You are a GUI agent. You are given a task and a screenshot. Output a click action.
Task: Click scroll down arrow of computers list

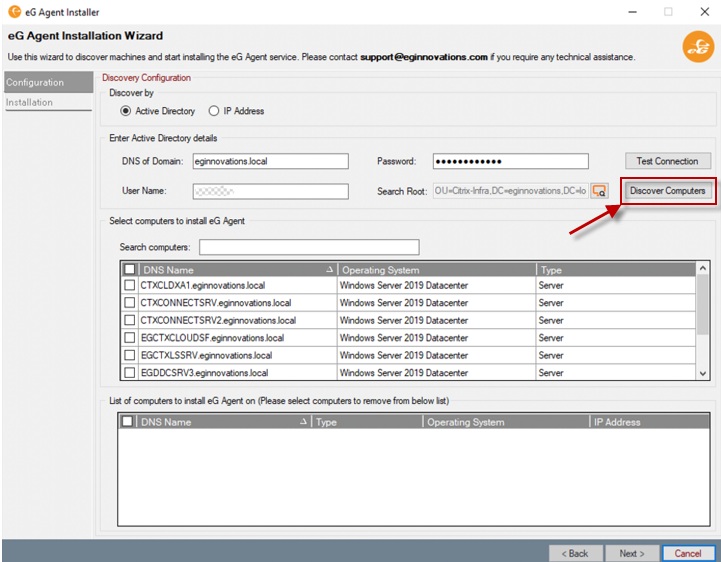702,373
